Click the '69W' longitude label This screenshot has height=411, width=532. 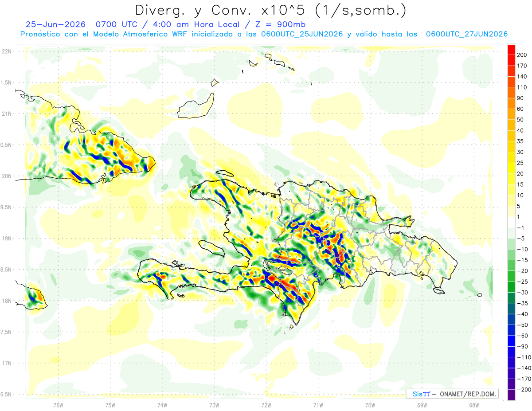[x=422, y=405]
